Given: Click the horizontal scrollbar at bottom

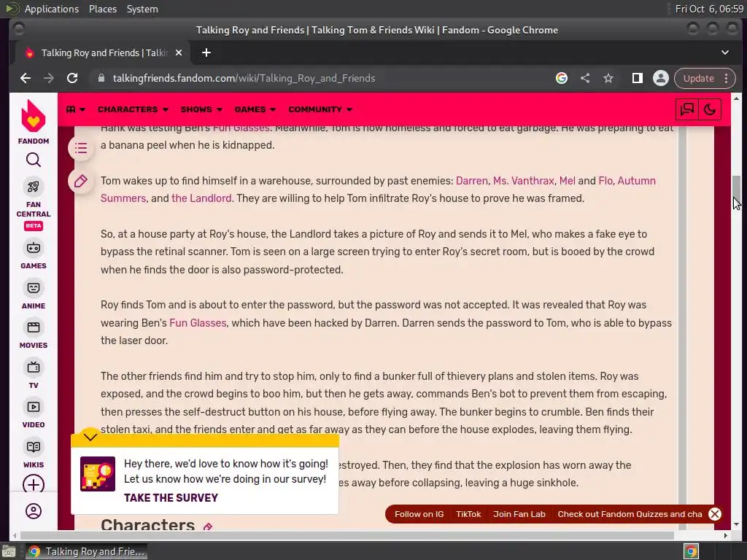Looking at the screenshot, I should click(x=347, y=536).
